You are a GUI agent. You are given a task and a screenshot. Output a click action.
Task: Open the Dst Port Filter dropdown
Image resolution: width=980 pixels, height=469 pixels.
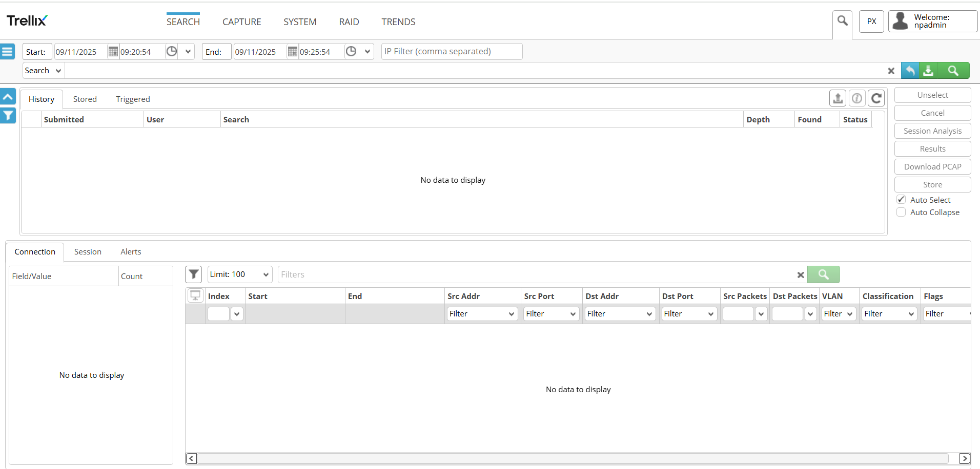[689, 314]
